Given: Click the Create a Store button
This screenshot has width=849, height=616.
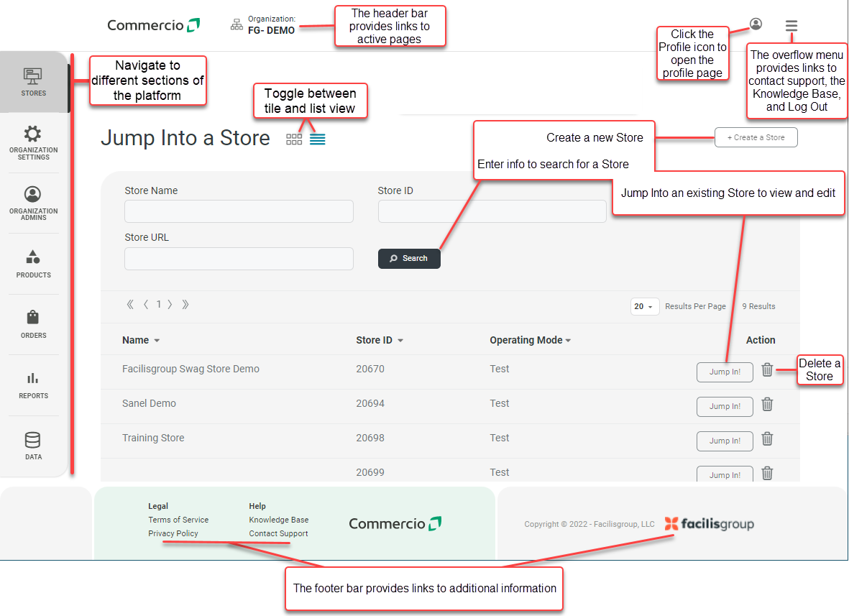Looking at the screenshot, I should 756,137.
